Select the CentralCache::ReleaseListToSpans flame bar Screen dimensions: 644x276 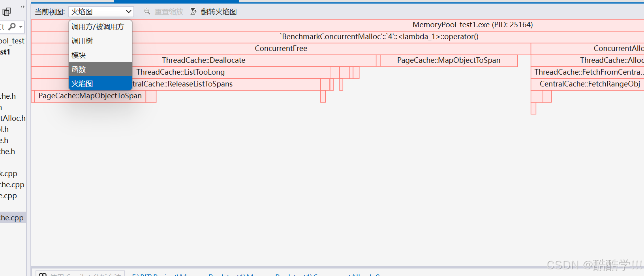click(176, 84)
